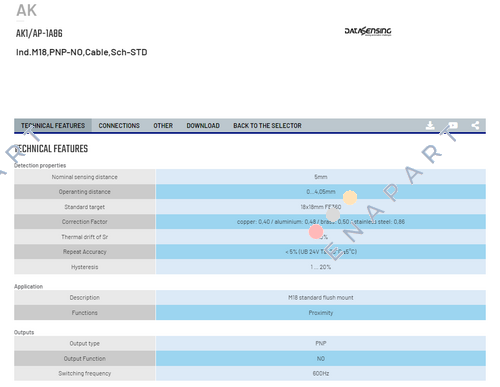
Task: Open the Connections tab
Action: [x=119, y=126]
